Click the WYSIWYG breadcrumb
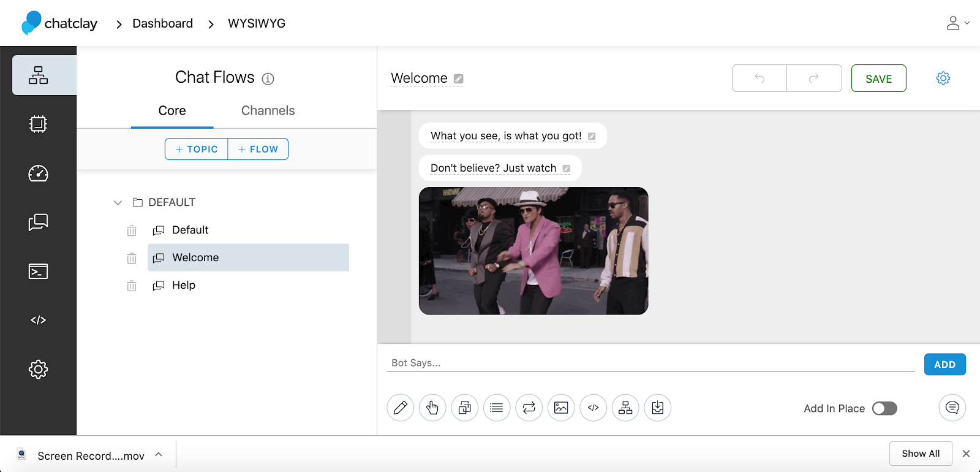Viewport: 980px width, 472px height. point(257,23)
